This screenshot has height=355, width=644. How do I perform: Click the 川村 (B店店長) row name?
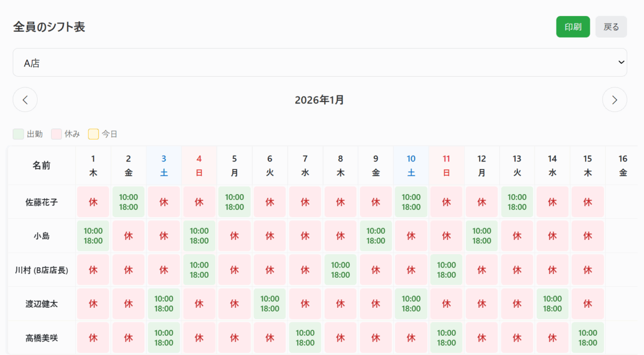coord(41,270)
